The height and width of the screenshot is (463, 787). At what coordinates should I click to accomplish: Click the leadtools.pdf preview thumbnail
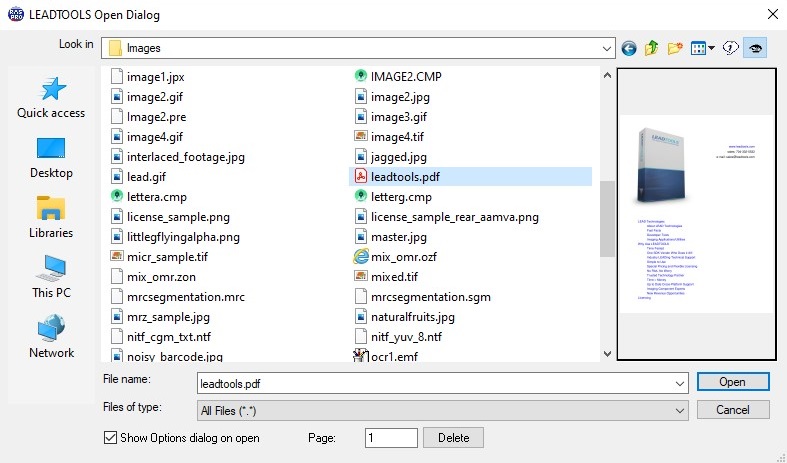click(x=697, y=214)
